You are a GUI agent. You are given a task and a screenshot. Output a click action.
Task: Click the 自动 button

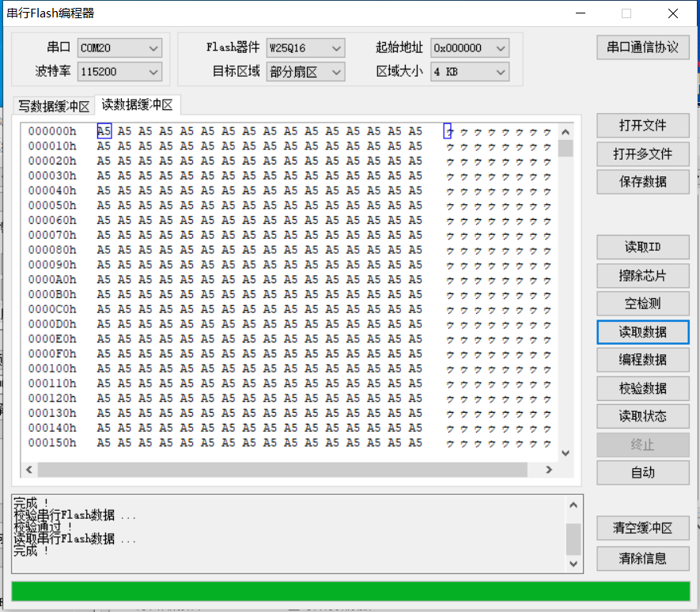pyautogui.click(x=643, y=472)
